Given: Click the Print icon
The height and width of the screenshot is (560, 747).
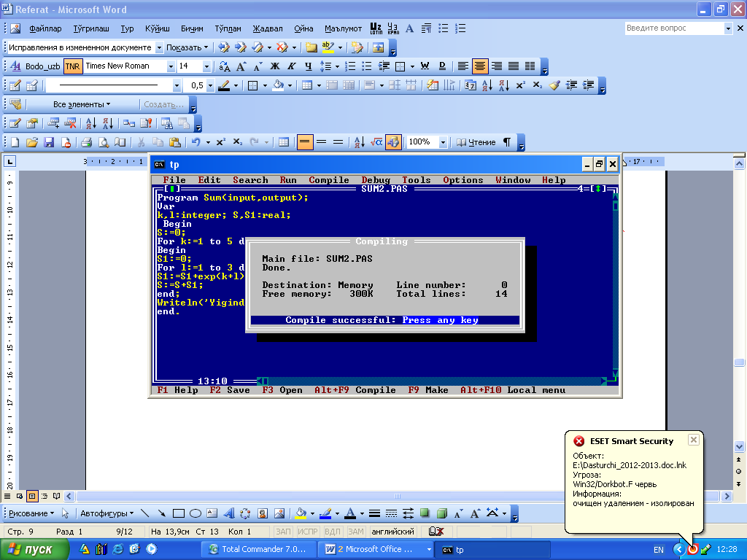Looking at the screenshot, I should [86, 142].
